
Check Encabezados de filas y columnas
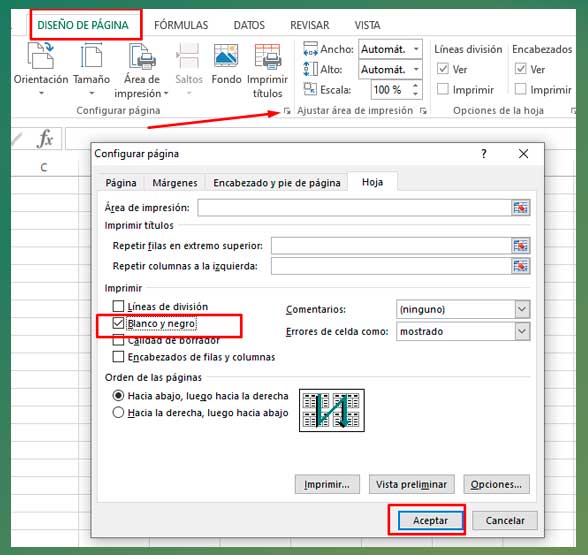coord(118,357)
